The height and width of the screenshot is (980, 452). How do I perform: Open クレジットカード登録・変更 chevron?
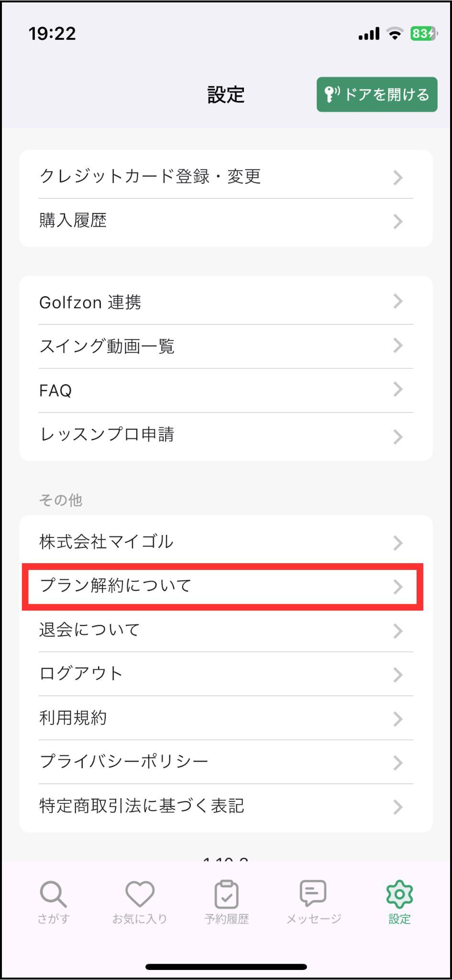click(x=397, y=178)
